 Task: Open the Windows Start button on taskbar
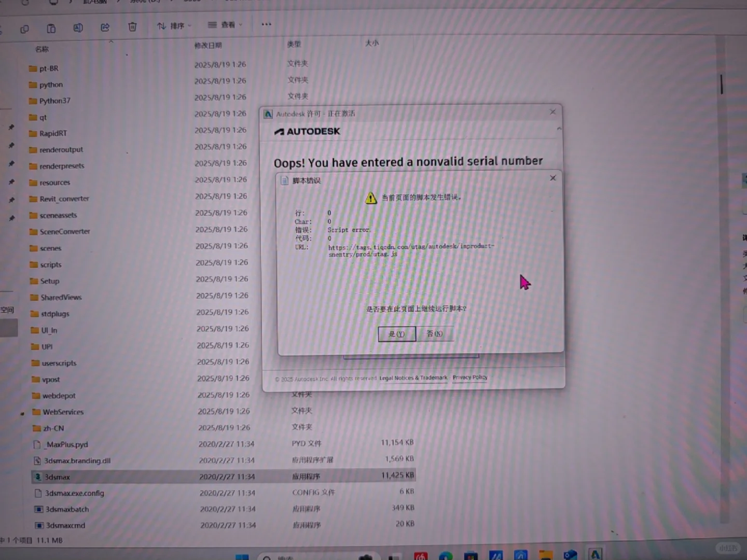[242, 556]
